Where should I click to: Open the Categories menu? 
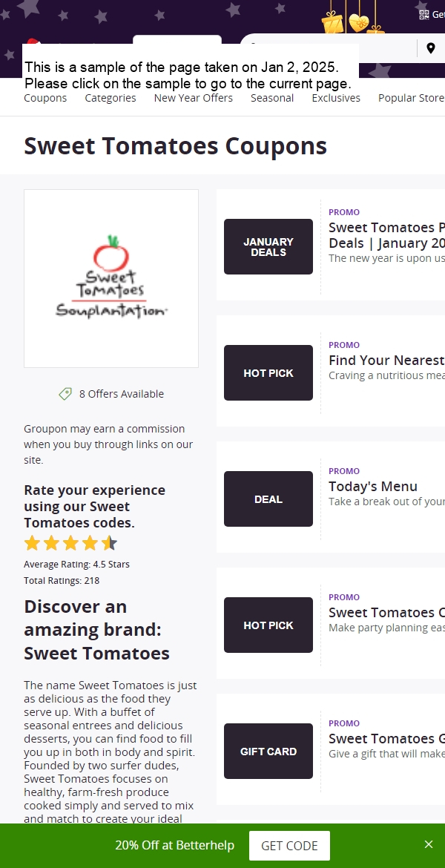pyautogui.click(x=111, y=98)
